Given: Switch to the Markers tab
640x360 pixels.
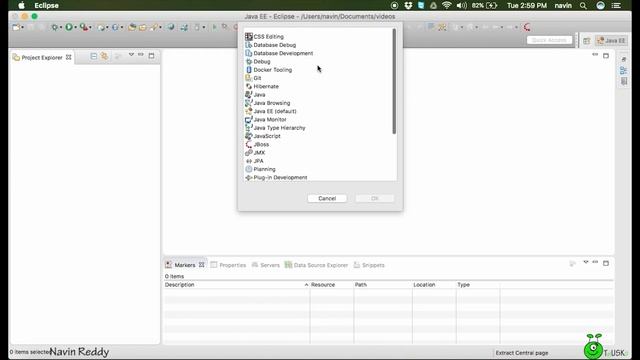Looking at the screenshot, I should [x=184, y=265].
